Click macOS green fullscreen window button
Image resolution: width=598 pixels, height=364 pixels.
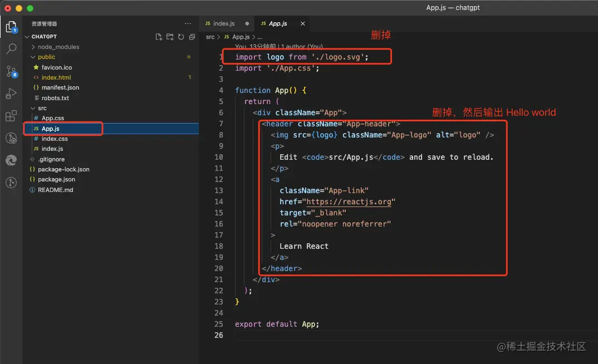click(30, 8)
